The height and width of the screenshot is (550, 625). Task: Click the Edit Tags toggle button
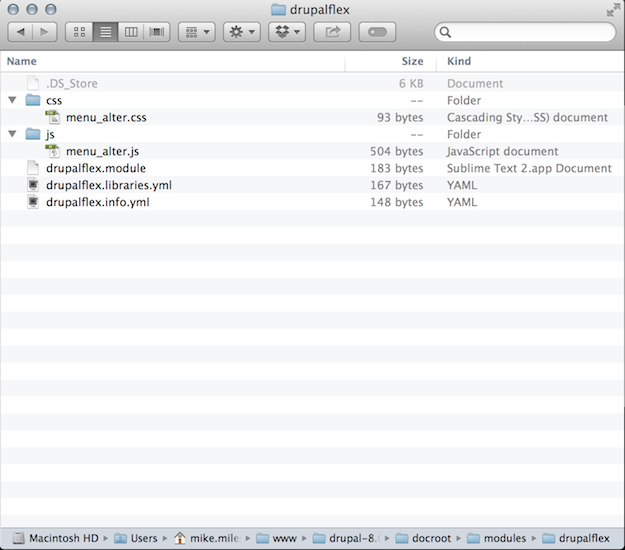click(377, 32)
